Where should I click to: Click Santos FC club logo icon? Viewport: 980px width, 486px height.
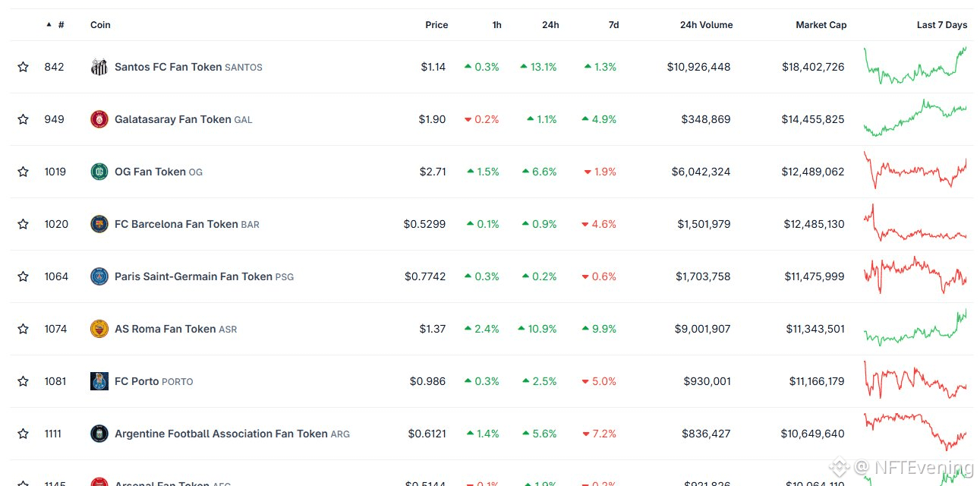99,67
